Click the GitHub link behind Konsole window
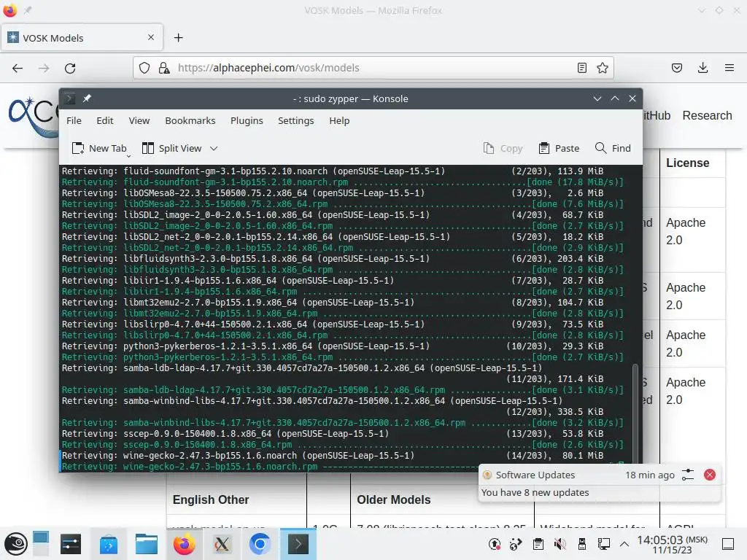 657,116
